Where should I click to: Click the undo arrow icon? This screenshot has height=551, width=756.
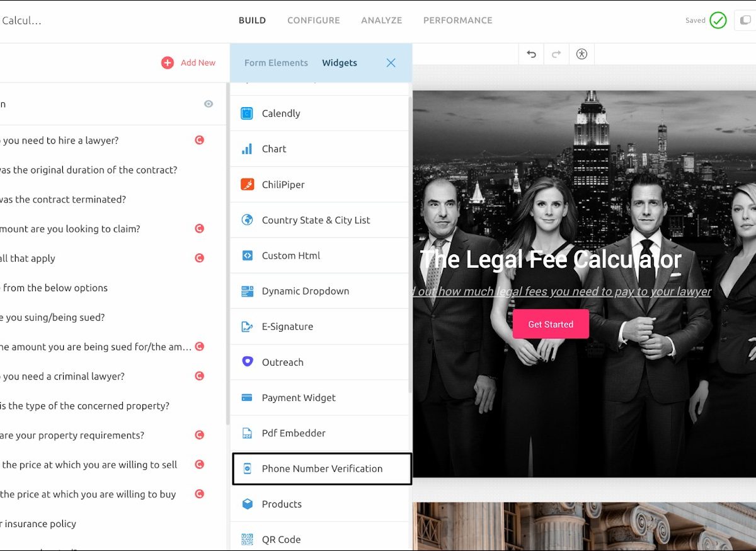(x=531, y=54)
